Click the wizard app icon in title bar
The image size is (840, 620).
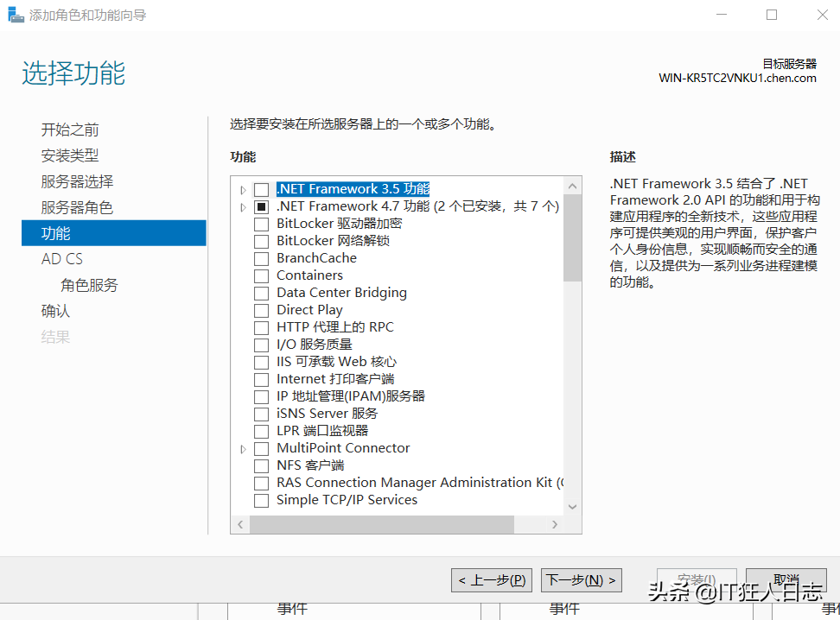16,15
